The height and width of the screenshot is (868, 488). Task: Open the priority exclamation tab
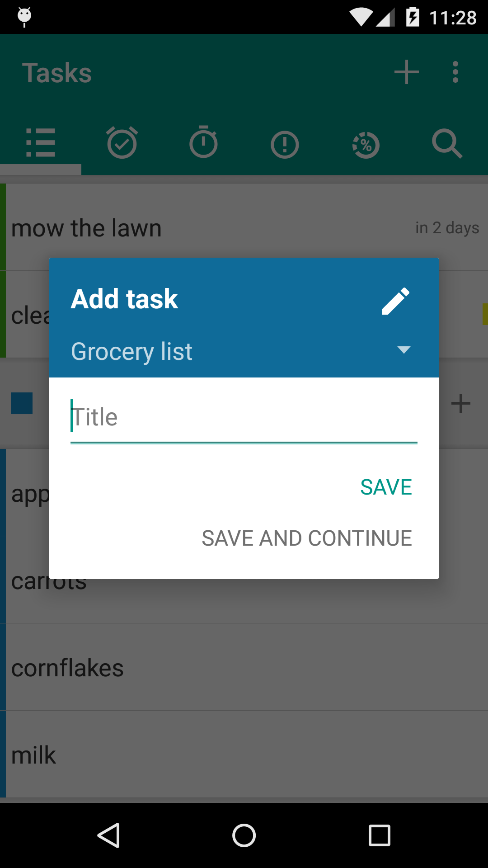coord(285,145)
